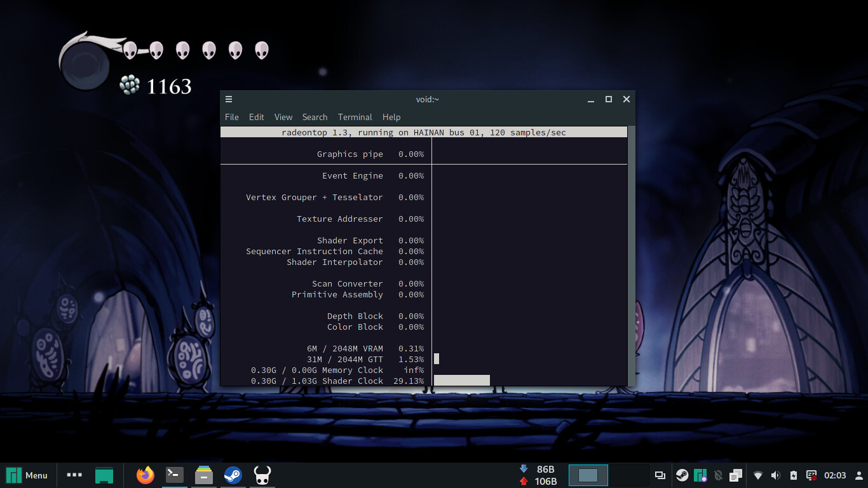Open the Terminal menu in menubar
This screenshot has width=868, height=488.
pyautogui.click(x=355, y=117)
